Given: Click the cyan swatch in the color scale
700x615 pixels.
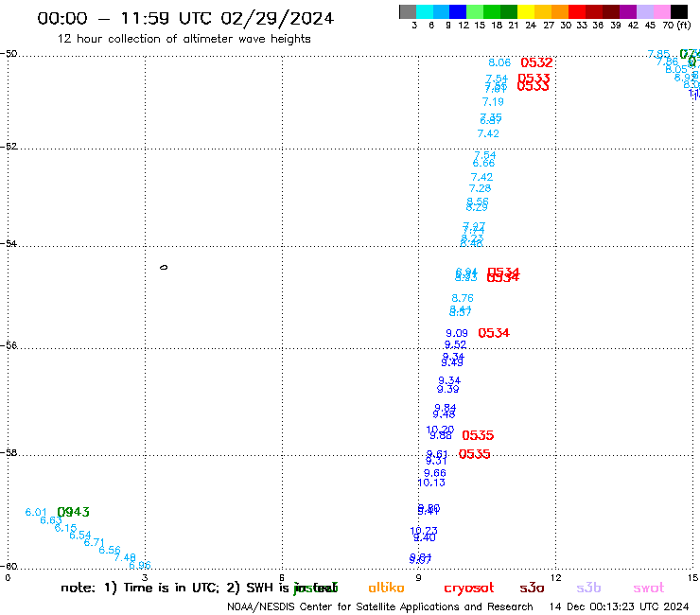Looking at the screenshot, I should [425, 11].
